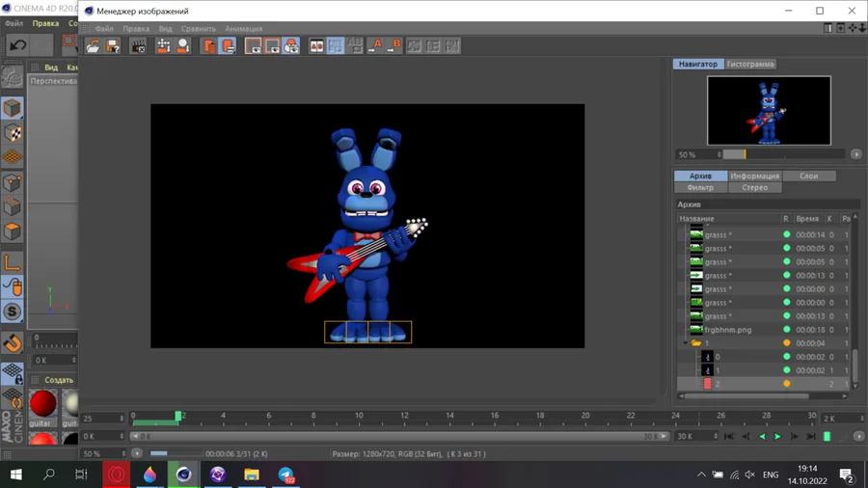Click the navigator preview thumbnail

coord(769,111)
